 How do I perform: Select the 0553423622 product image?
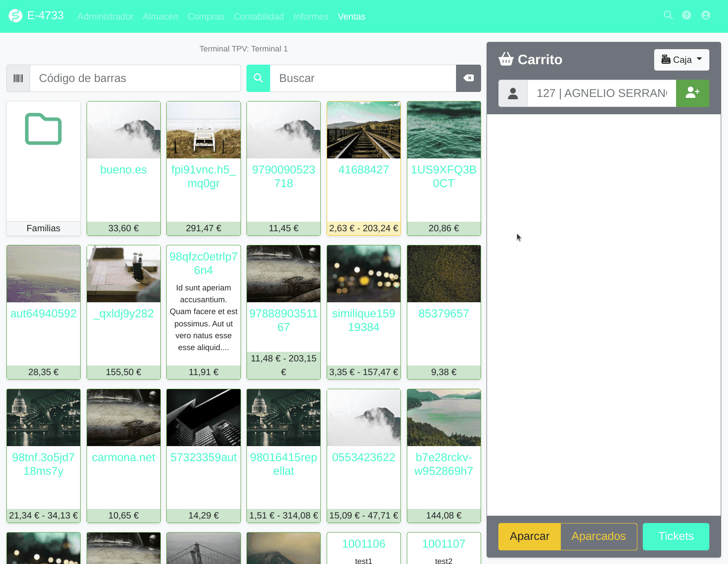(364, 417)
